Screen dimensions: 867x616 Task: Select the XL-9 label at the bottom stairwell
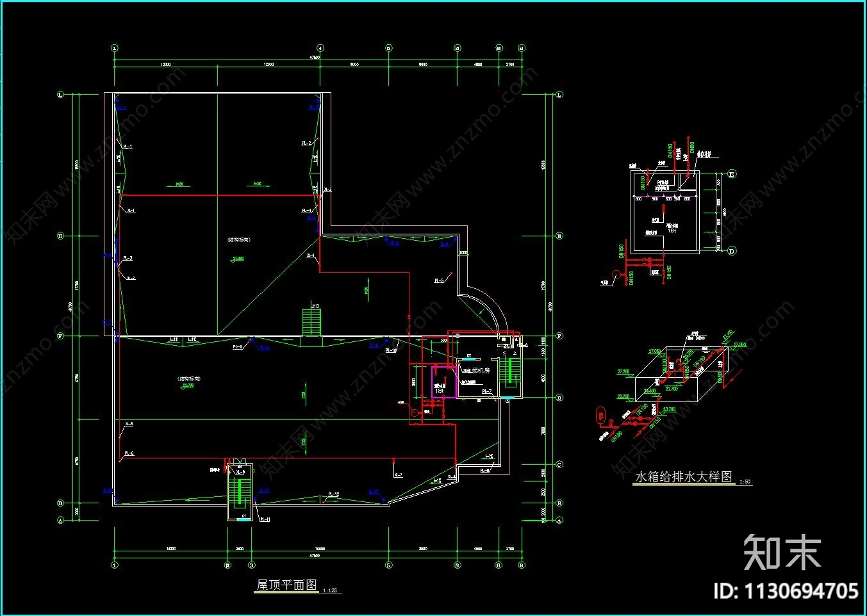tap(240, 472)
